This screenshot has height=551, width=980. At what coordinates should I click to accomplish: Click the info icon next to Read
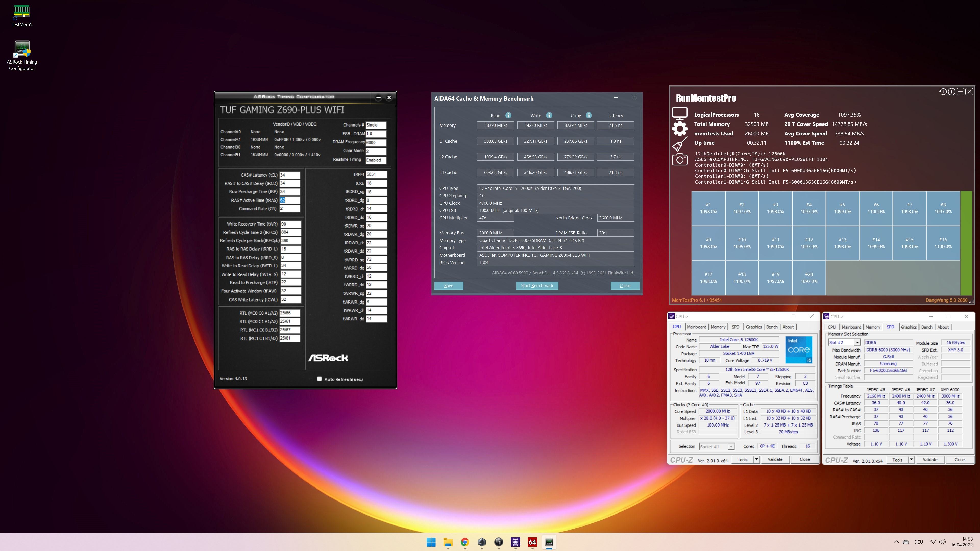point(508,115)
